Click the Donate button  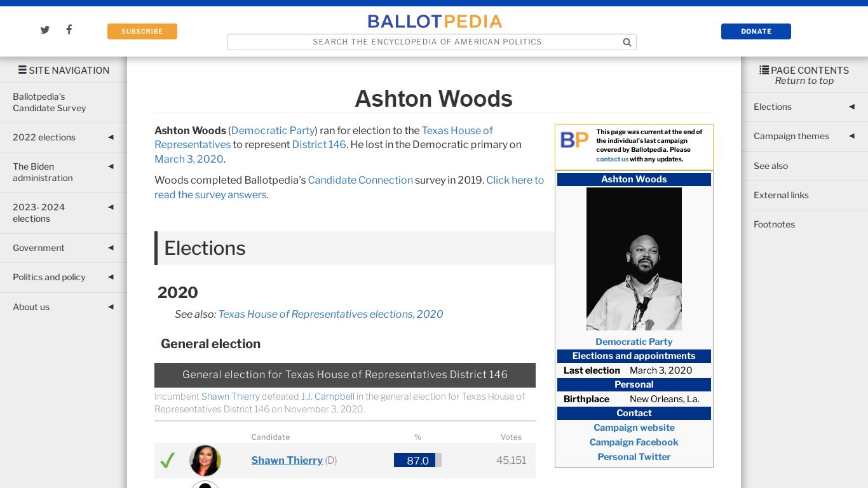pyautogui.click(x=756, y=31)
